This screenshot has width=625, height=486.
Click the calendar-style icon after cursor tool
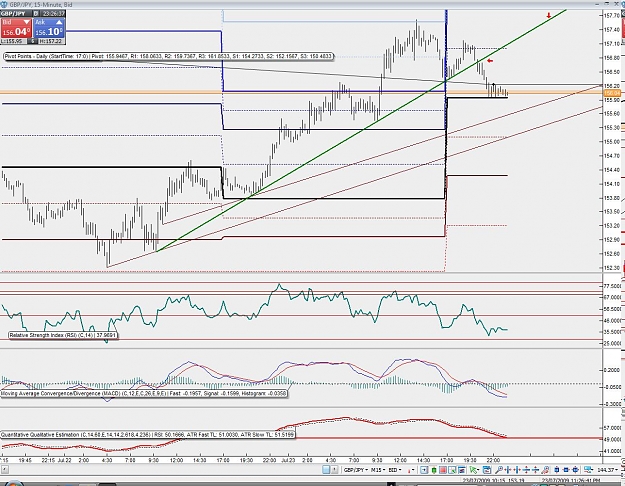[487, 470]
